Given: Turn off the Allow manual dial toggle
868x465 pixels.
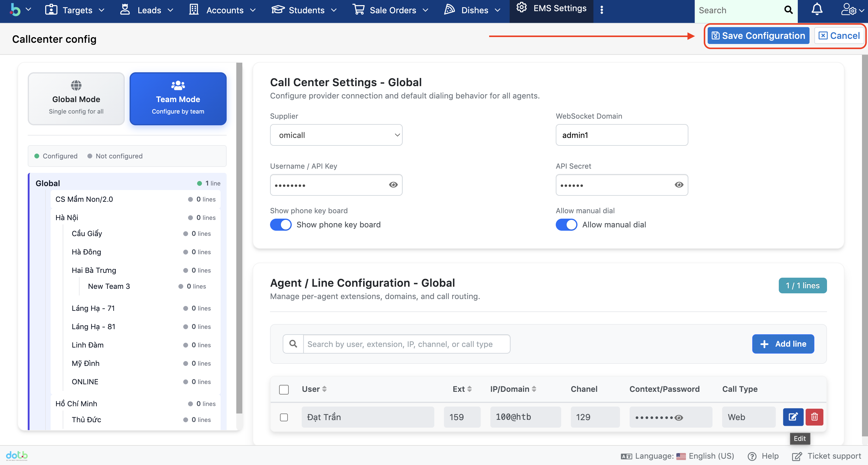Looking at the screenshot, I should pyautogui.click(x=566, y=225).
